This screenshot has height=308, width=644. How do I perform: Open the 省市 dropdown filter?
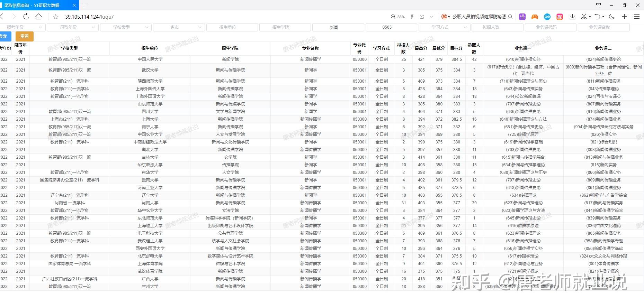tap(179, 27)
